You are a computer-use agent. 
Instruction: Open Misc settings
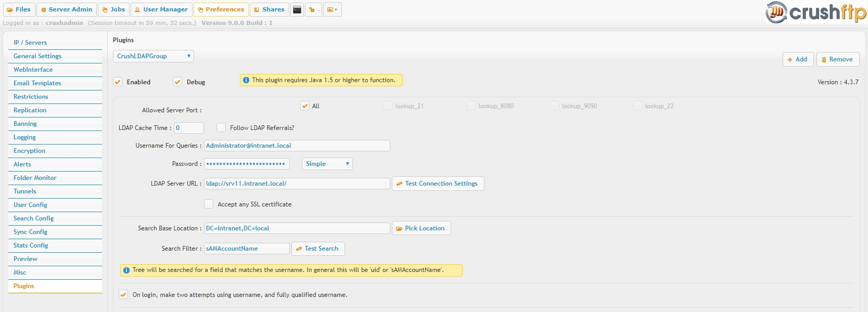click(55, 272)
